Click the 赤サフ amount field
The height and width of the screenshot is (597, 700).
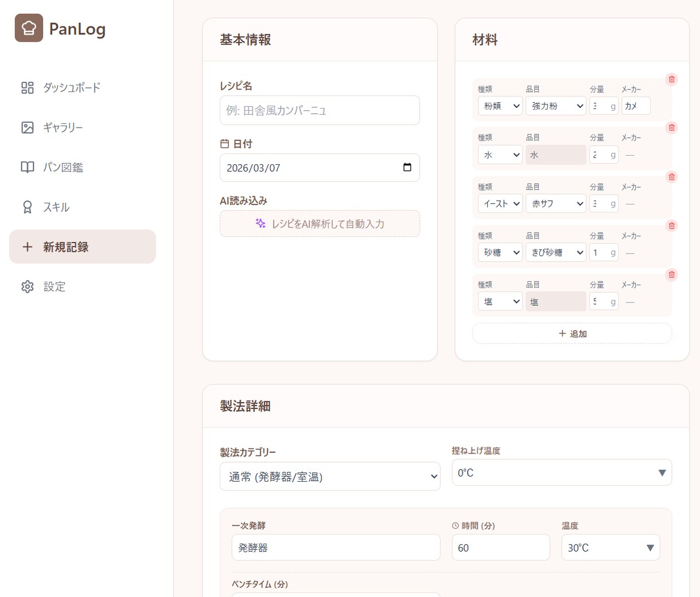[604, 204]
